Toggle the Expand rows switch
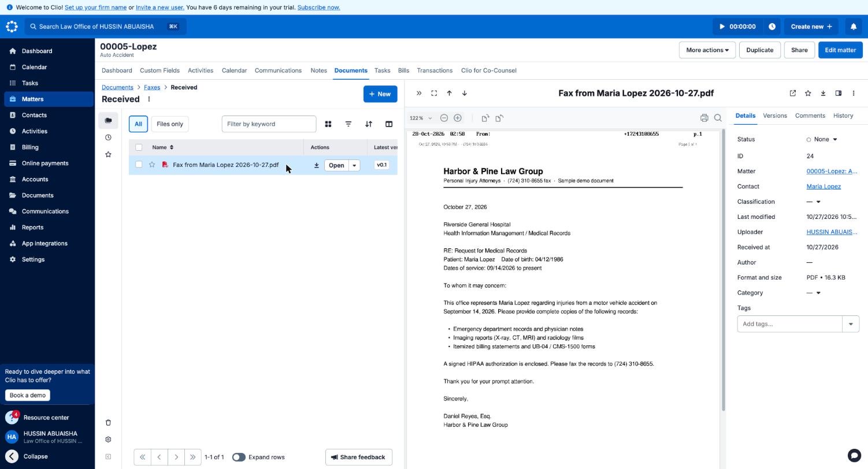This screenshot has width=868, height=469. tap(238, 457)
